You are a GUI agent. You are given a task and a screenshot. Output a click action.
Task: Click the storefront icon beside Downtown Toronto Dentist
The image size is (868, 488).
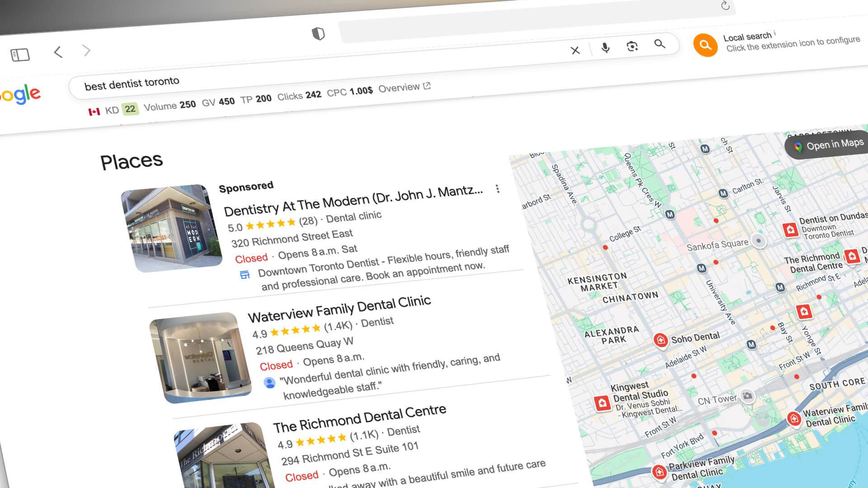[x=245, y=274]
